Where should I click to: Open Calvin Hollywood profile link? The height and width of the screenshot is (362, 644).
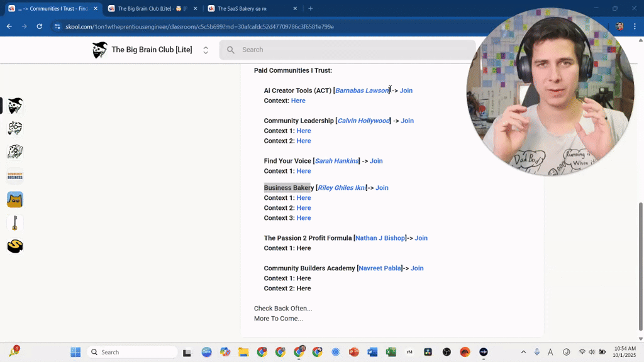click(x=364, y=121)
